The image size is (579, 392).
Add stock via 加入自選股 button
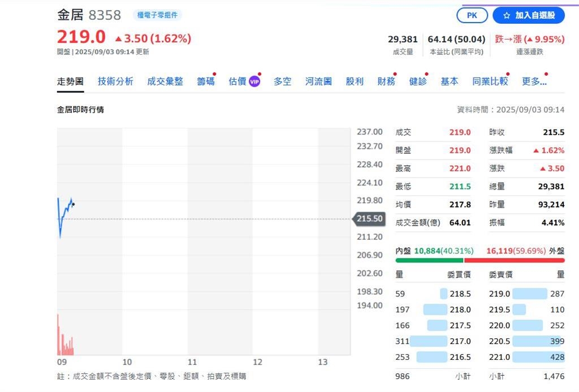click(x=529, y=15)
